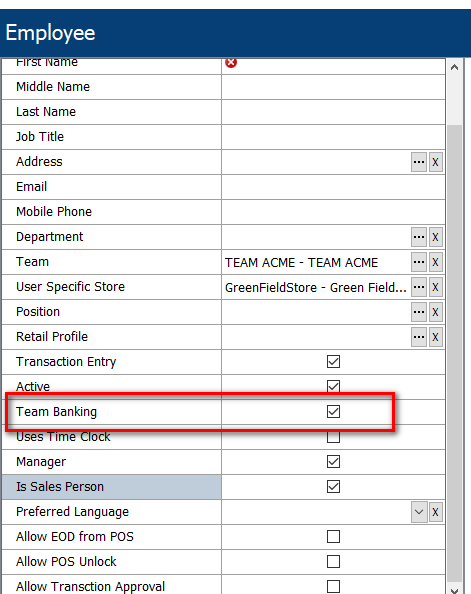Open the Department lookup ellipsis button
The width and height of the screenshot is (471, 594).
point(419,237)
